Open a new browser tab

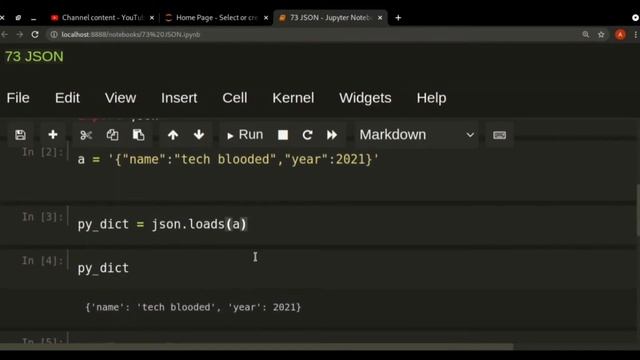(x=398, y=18)
